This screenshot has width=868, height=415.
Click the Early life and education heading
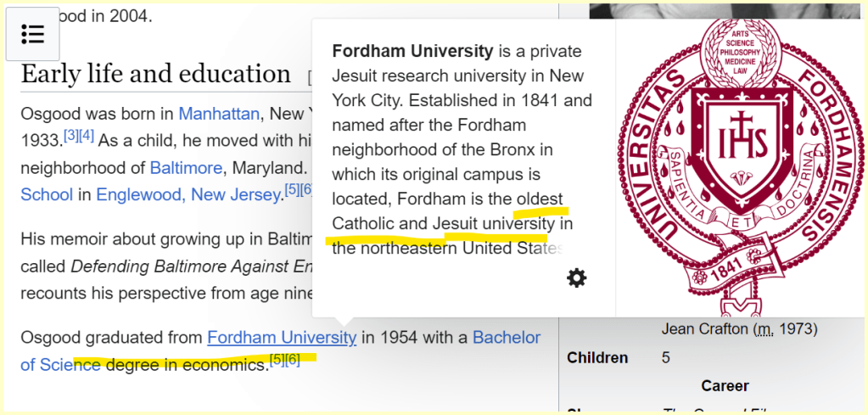coord(155,74)
